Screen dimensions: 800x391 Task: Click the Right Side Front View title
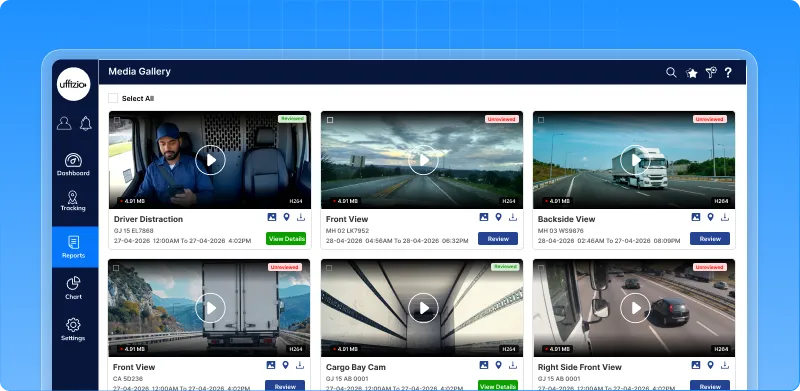click(x=580, y=367)
